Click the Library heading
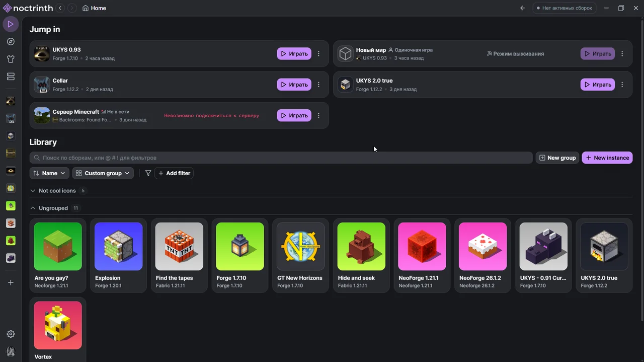This screenshot has height=362, width=644. (x=43, y=142)
